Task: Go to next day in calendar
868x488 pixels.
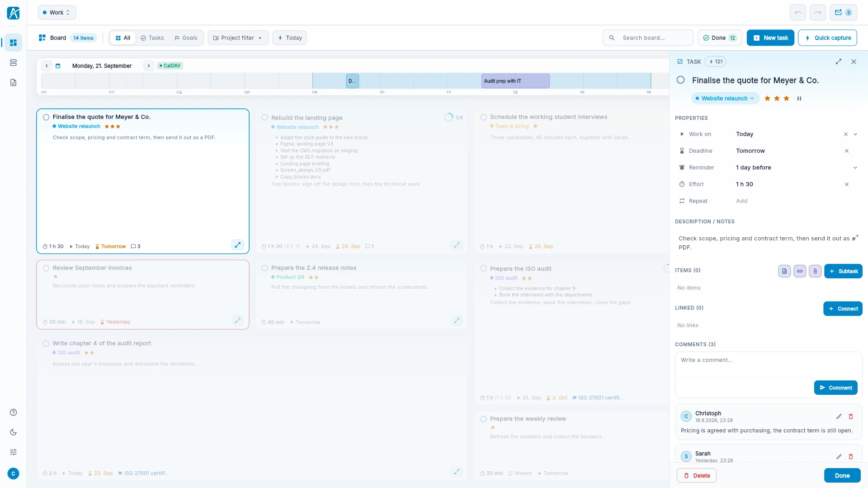Action: [x=148, y=66]
